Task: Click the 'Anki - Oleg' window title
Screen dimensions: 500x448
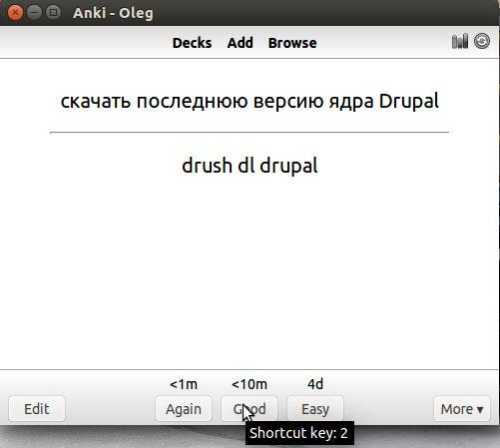Action: (x=113, y=13)
